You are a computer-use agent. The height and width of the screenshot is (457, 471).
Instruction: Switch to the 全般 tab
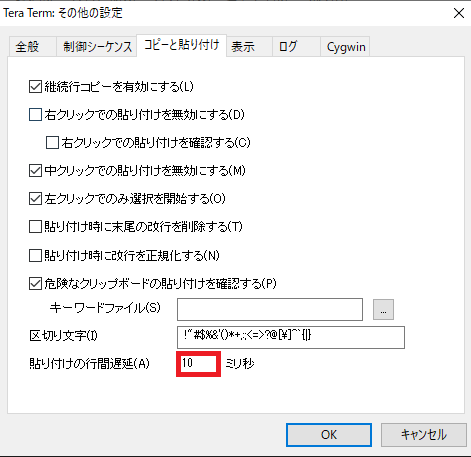pos(32,46)
